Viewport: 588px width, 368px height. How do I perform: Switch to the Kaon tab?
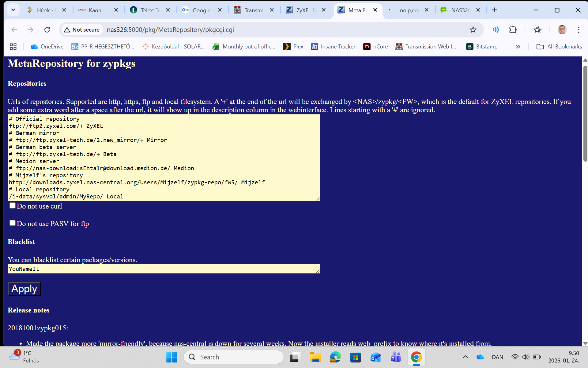click(x=95, y=10)
